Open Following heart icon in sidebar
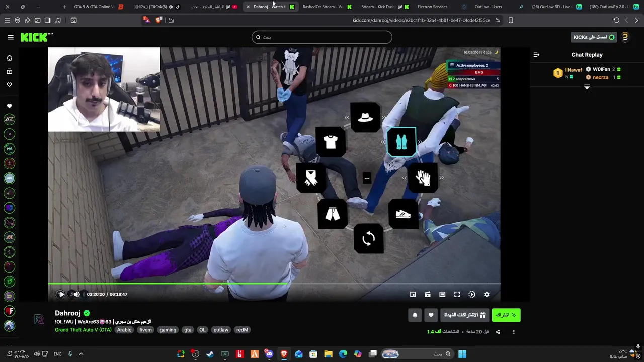The width and height of the screenshot is (644, 362). point(9,84)
